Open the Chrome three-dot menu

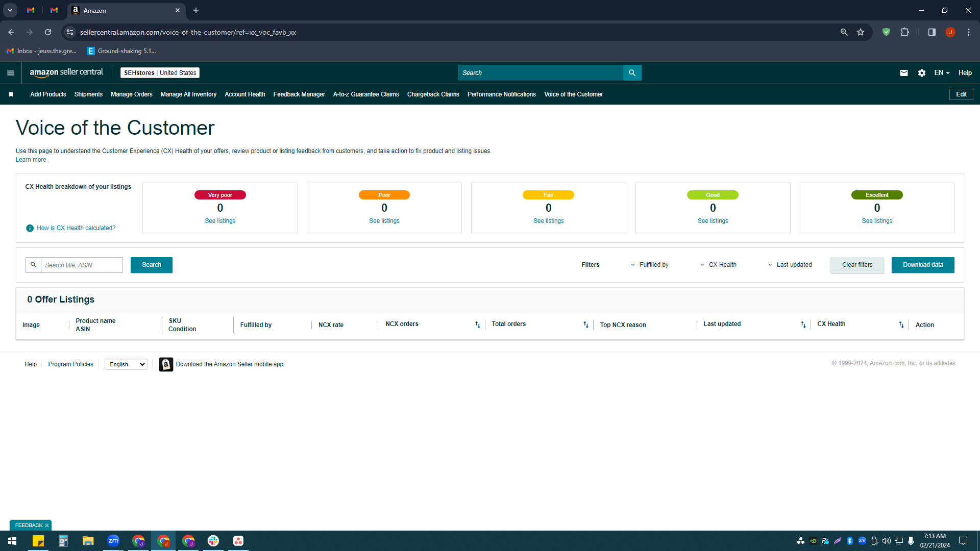[969, 32]
